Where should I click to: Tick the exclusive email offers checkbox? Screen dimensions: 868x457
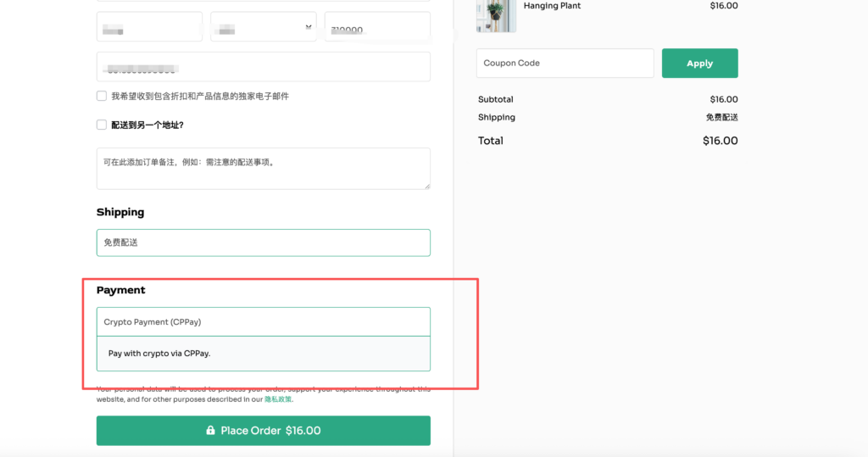pos(102,96)
